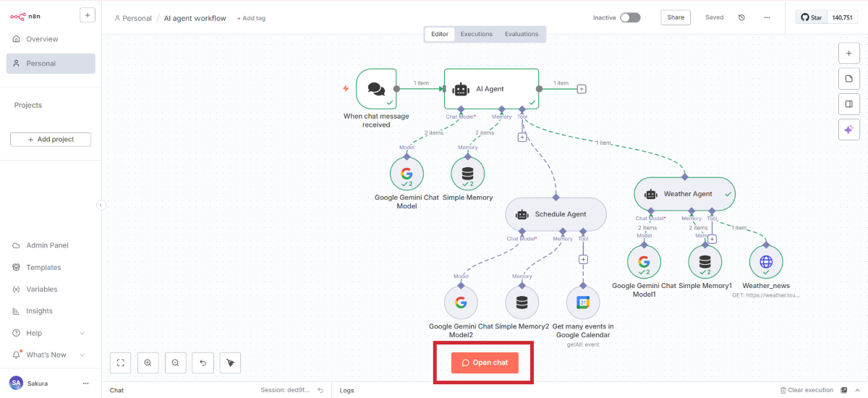Click the Share button
This screenshot has width=868, height=398.
(675, 17)
